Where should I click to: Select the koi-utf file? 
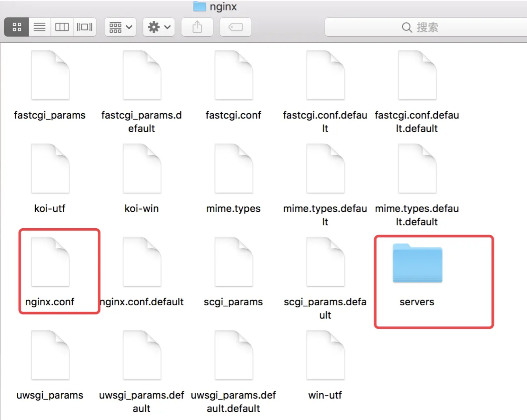coord(50,169)
